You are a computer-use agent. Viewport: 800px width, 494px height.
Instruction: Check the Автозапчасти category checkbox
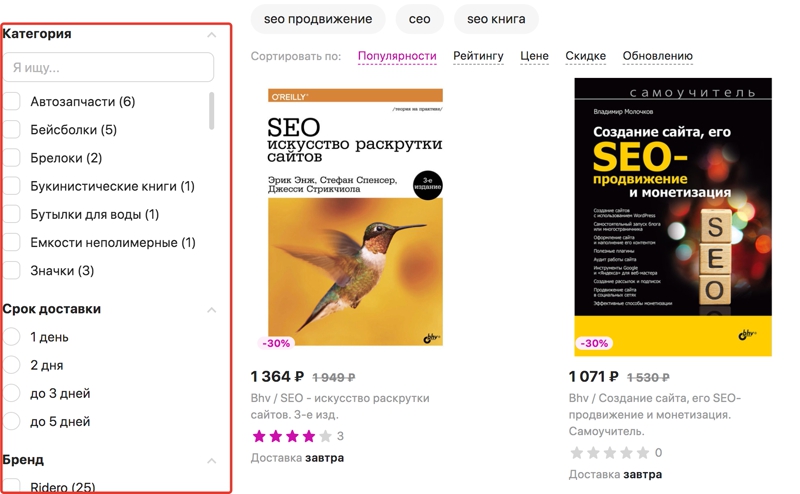pos(12,101)
